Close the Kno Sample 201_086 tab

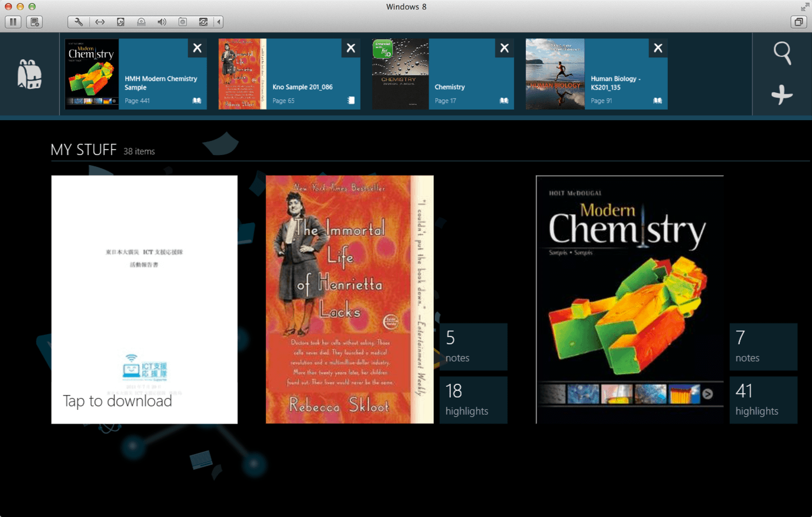tap(351, 48)
